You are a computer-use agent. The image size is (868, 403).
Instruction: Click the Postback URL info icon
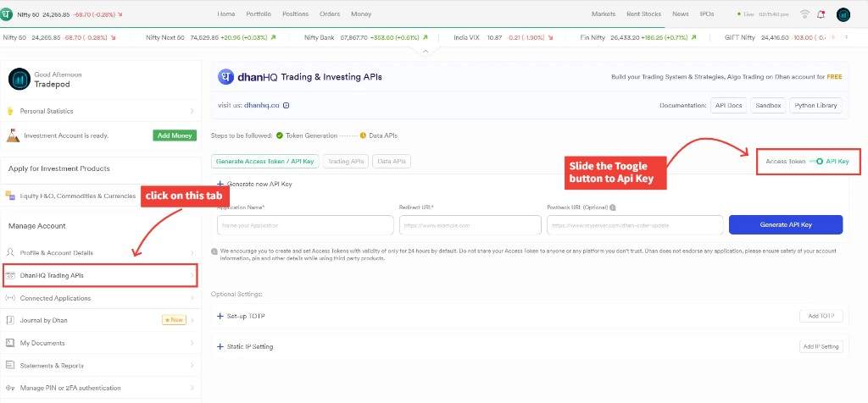click(x=613, y=207)
